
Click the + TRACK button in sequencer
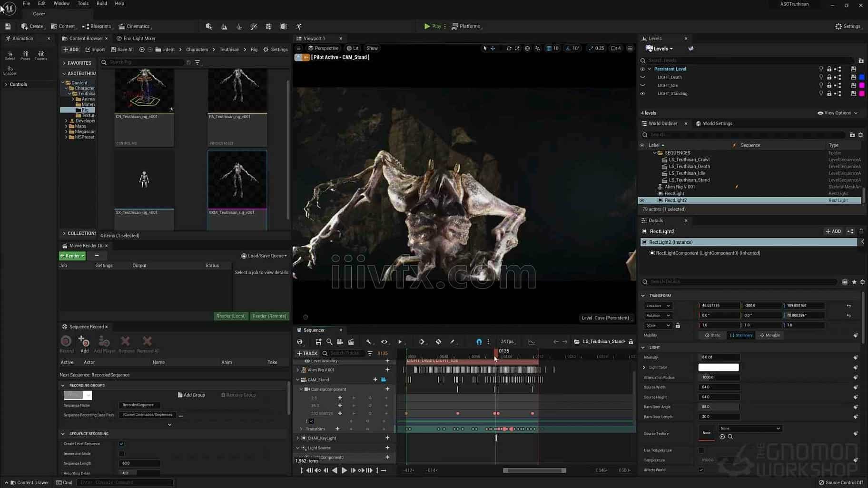click(x=307, y=353)
